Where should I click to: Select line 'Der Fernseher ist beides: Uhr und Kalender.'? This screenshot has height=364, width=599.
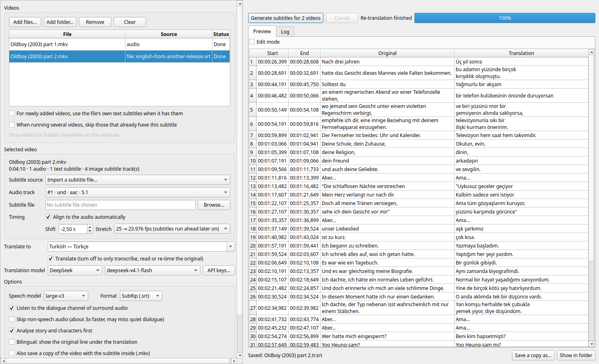point(387,135)
